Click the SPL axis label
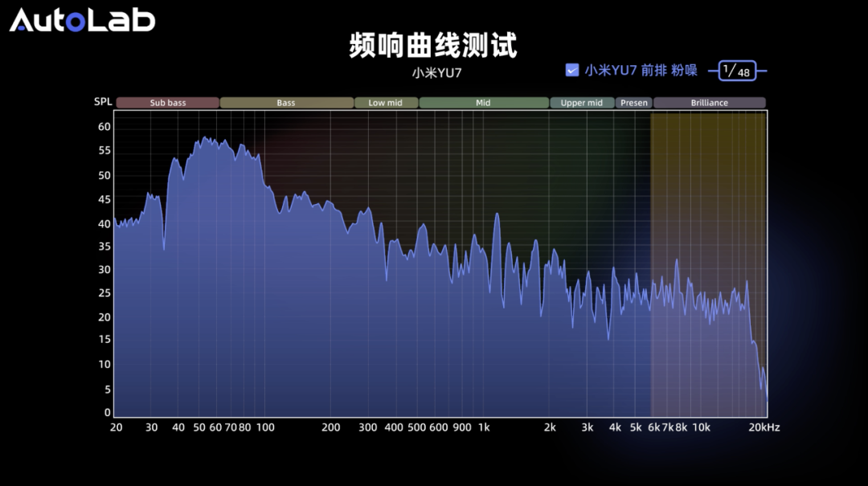Screen dimensions: 868x486 103,102
